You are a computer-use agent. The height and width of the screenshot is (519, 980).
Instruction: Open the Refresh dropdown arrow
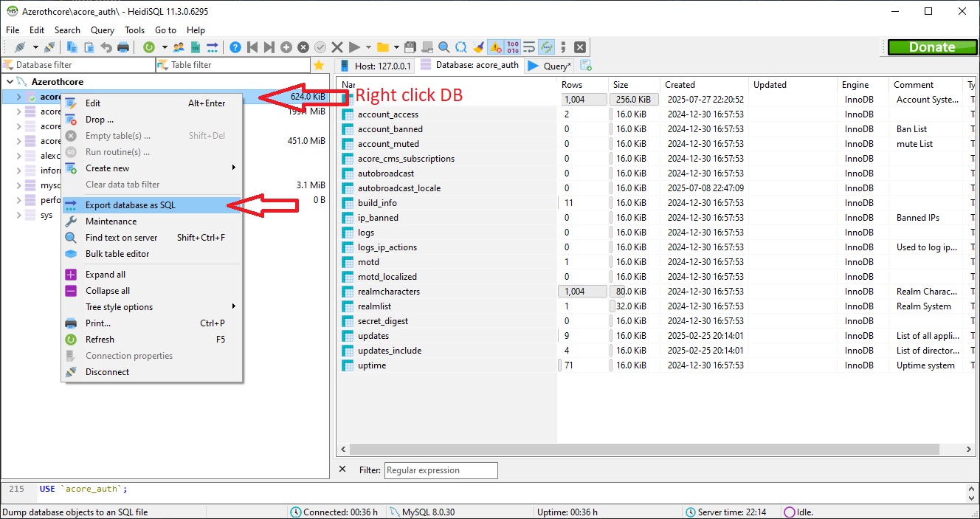[x=164, y=47]
